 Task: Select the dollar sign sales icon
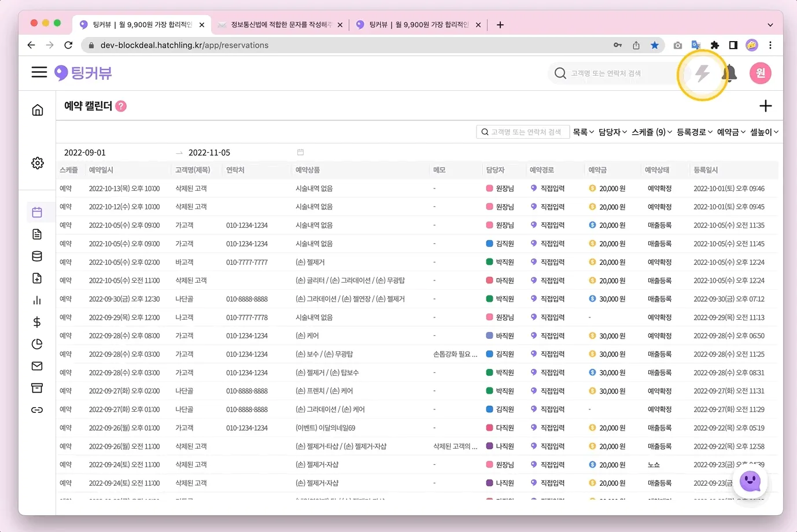point(37,322)
